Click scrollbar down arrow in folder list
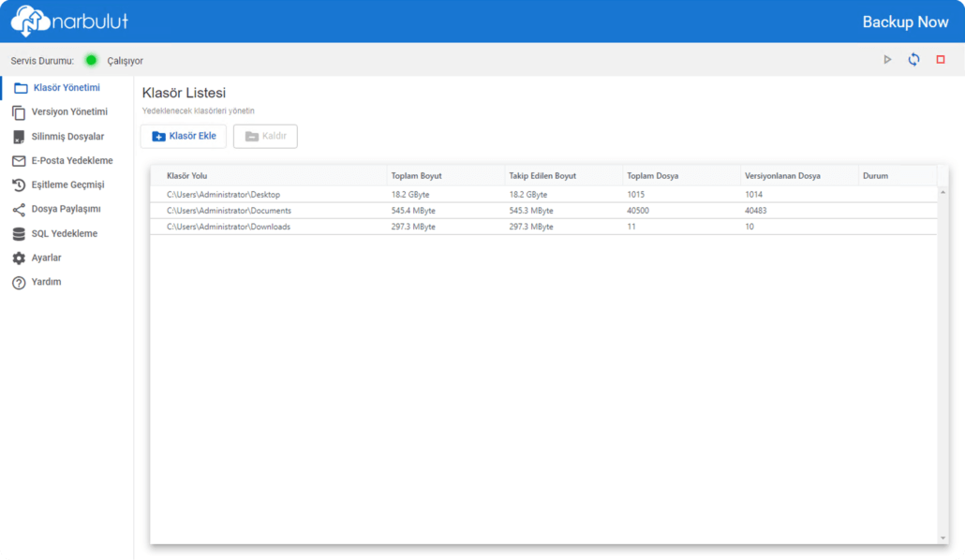 [x=943, y=538]
